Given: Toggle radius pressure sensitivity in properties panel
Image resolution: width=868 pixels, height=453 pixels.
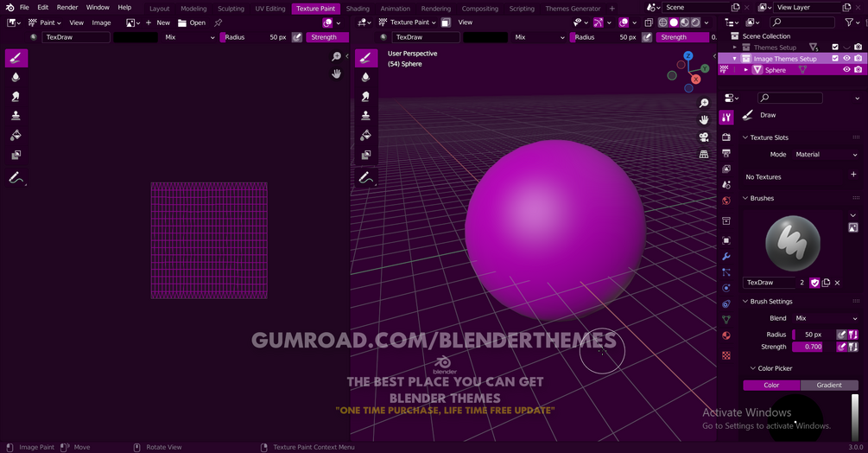Looking at the screenshot, I should click(x=841, y=335).
